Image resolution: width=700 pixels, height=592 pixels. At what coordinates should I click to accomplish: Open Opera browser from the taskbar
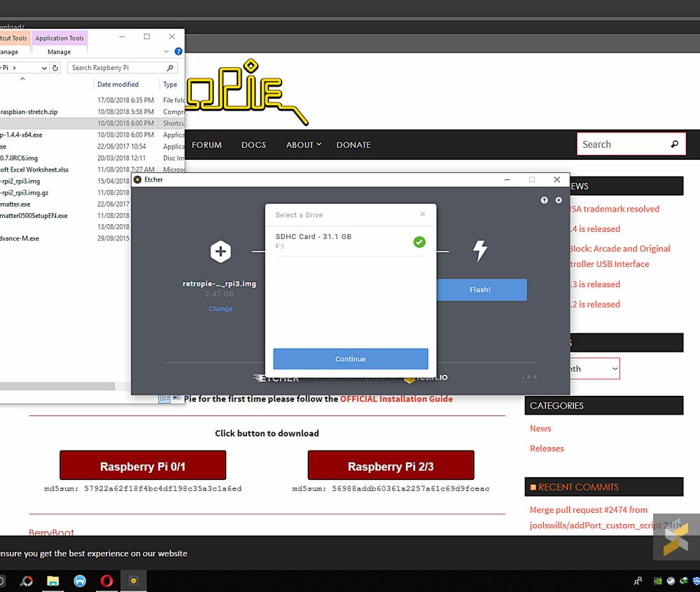pyautogui.click(x=106, y=581)
